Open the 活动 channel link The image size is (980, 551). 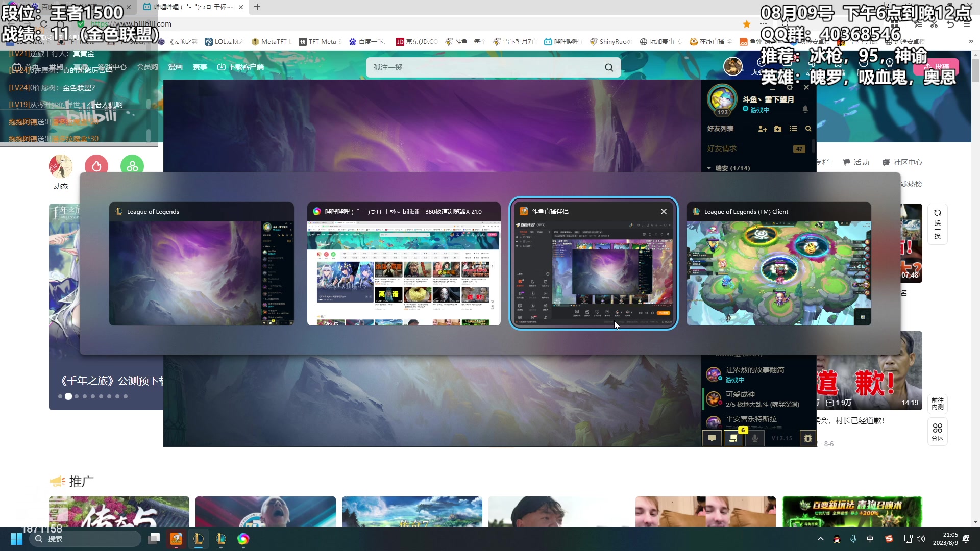click(x=856, y=162)
